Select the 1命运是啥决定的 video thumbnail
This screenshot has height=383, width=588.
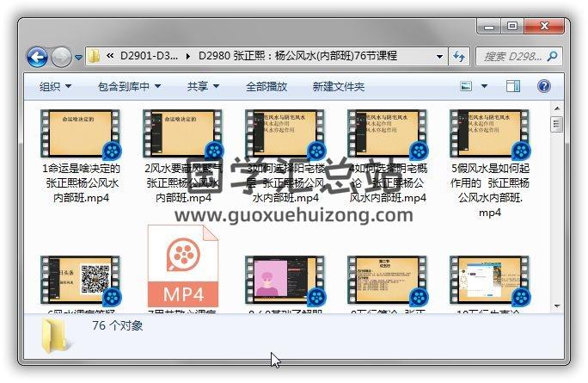click(x=80, y=133)
